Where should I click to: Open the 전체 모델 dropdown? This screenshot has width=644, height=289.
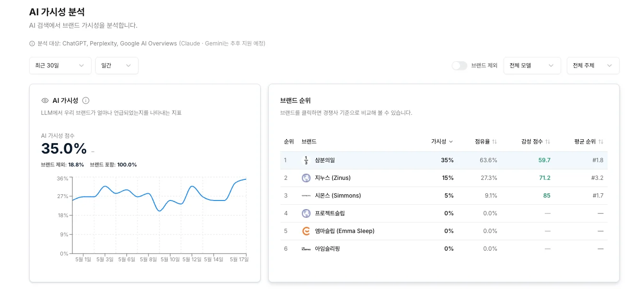(532, 66)
